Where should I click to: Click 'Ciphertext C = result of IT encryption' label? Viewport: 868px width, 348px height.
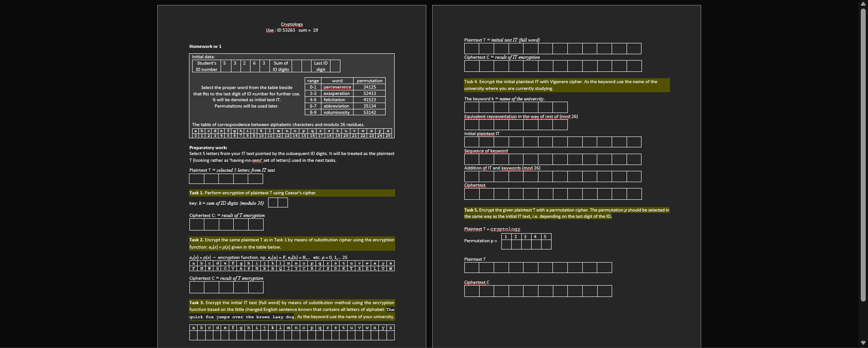click(502, 57)
